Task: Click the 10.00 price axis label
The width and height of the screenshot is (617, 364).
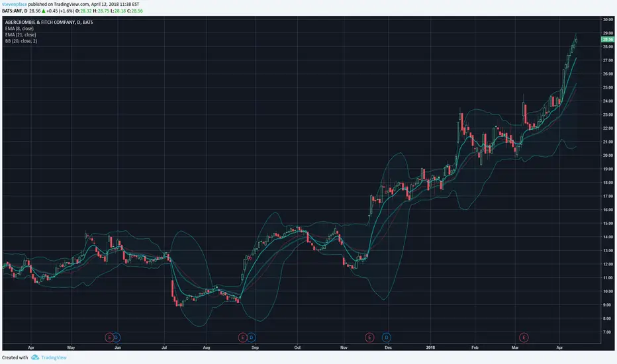Action: (608, 292)
